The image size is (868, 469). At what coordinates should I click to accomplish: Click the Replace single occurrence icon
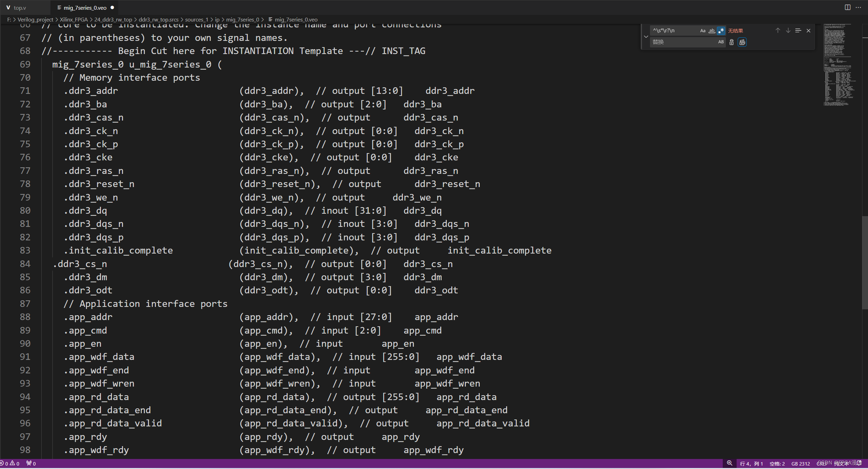[731, 42]
